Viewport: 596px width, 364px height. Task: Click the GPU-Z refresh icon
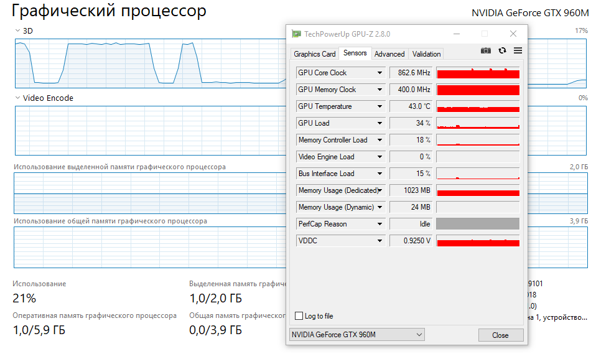pos(502,50)
